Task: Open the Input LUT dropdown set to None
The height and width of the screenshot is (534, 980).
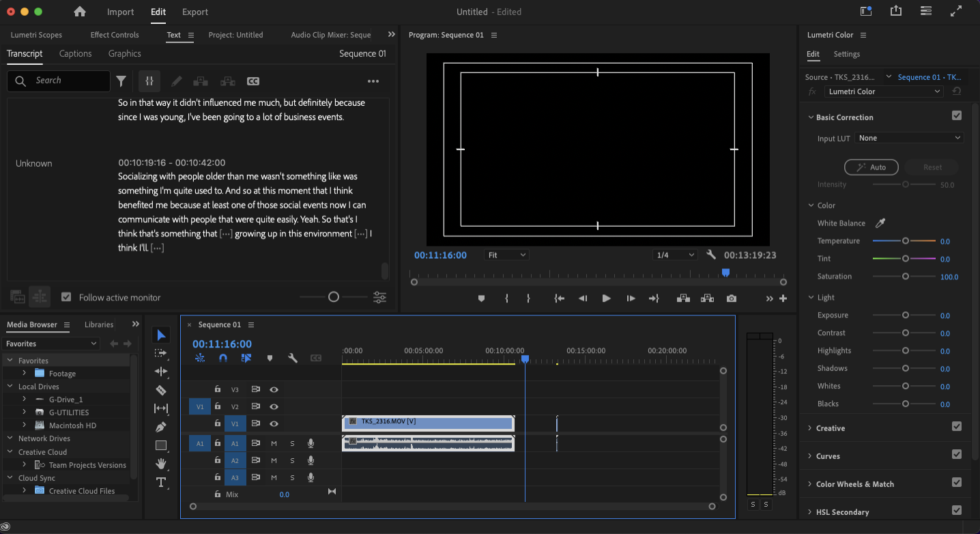Action: click(x=908, y=137)
